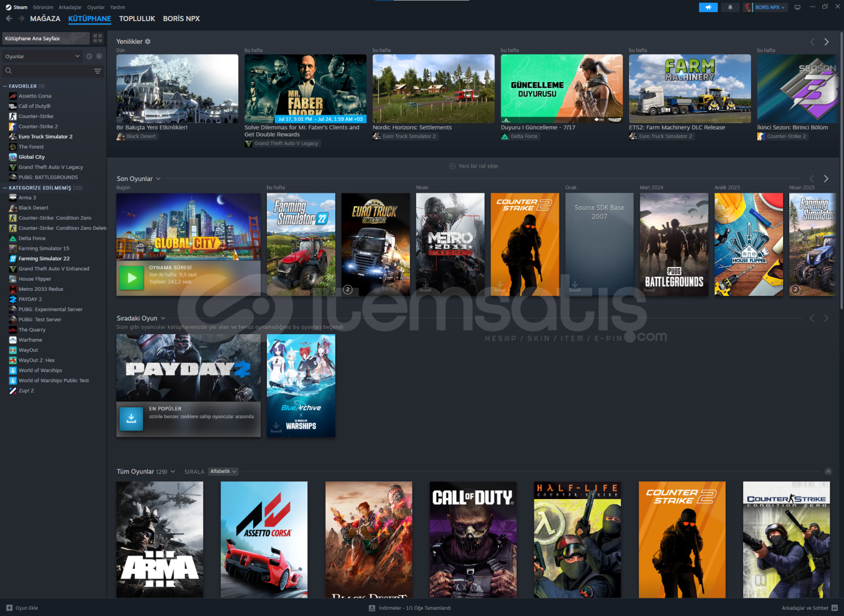The height and width of the screenshot is (616, 844).
Task: Open Oyunlar menu in menu bar
Action: (x=96, y=7)
